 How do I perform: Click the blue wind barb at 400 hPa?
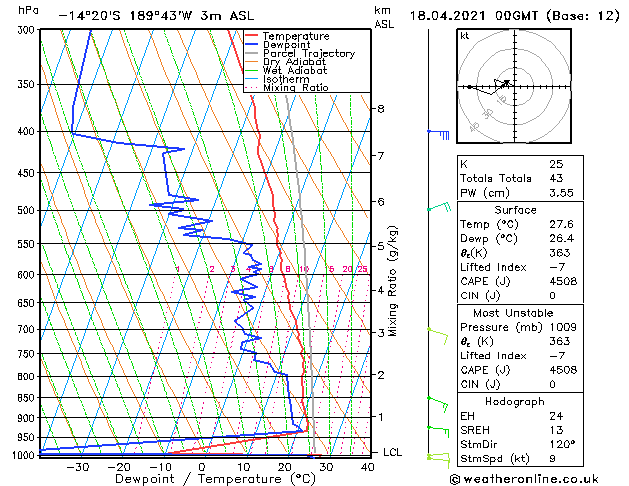coord(437,132)
